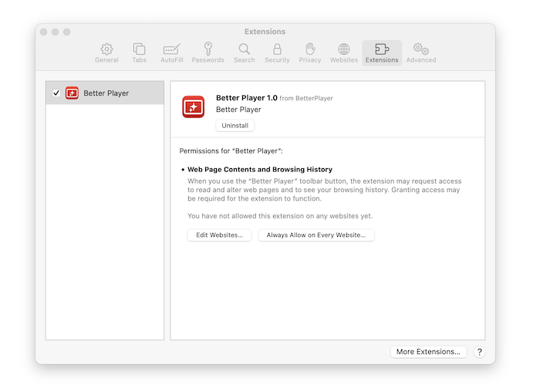Click the help question mark button
540x392 pixels.
point(479,352)
